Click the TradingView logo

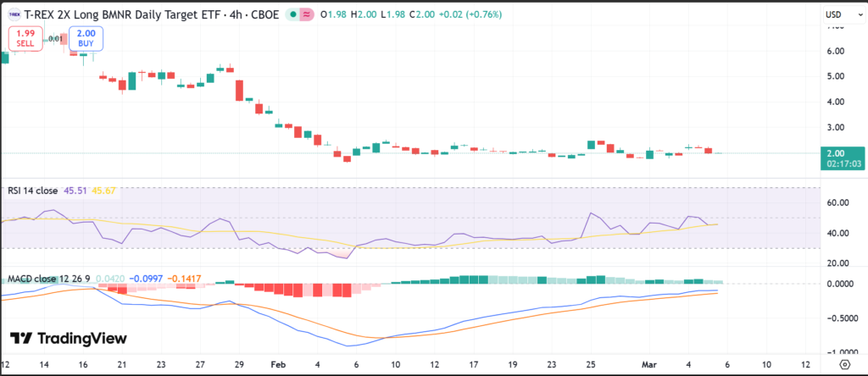tap(69, 339)
